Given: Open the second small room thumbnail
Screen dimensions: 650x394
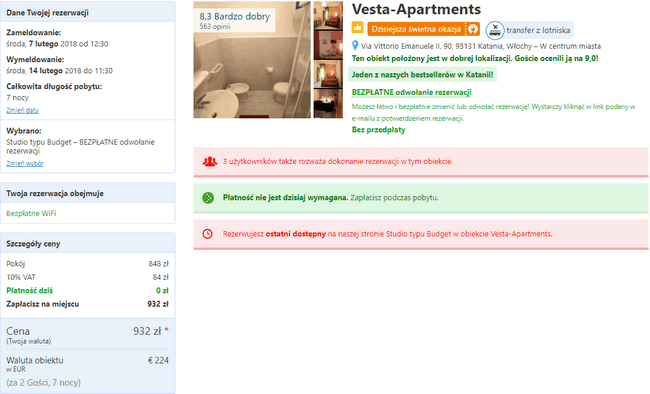Looking at the screenshot, I should click(x=328, y=45).
